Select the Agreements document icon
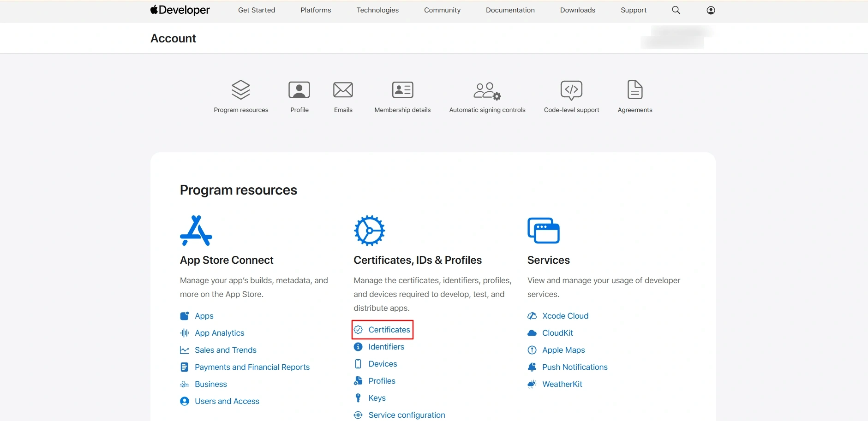The width and height of the screenshot is (868, 421). click(635, 89)
